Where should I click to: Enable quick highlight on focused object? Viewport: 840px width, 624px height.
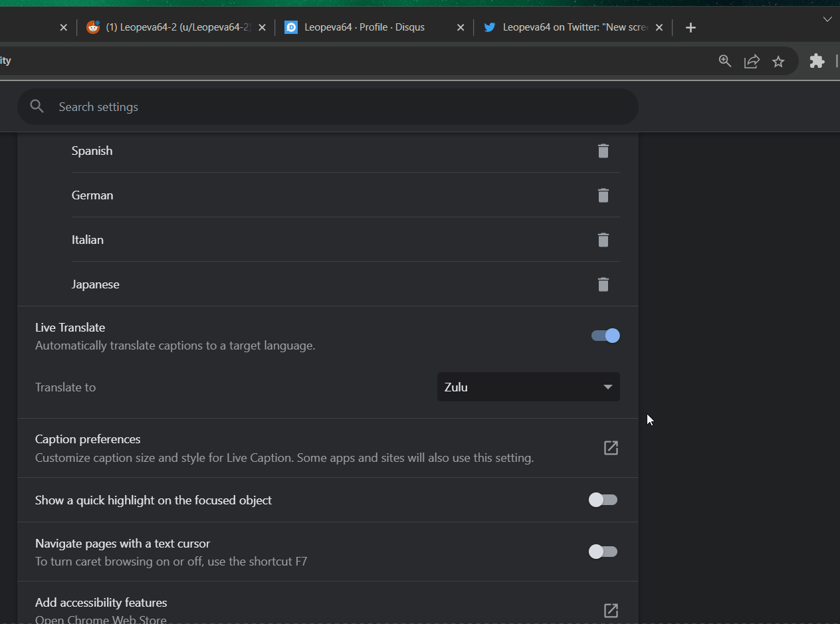coord(603,500)
